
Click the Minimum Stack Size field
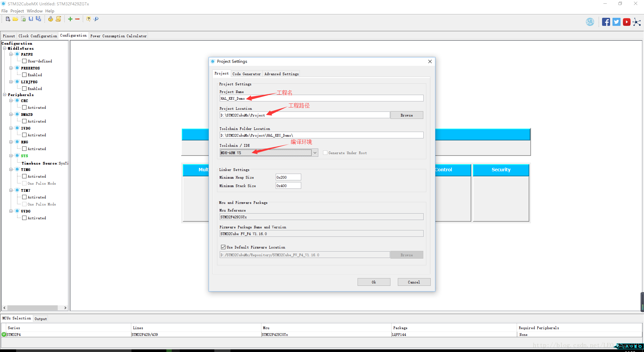coord(288,186)
